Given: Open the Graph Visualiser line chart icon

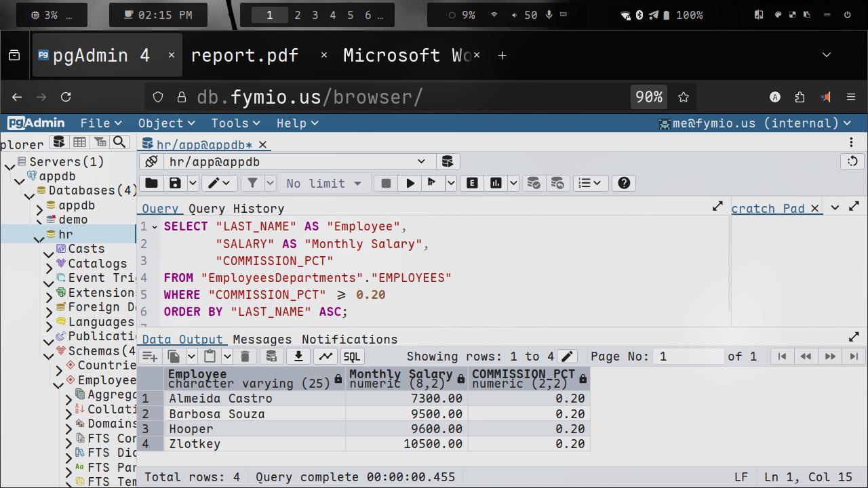Looking at the screenshot, I should pyautogui.click(x=326, y=357).
